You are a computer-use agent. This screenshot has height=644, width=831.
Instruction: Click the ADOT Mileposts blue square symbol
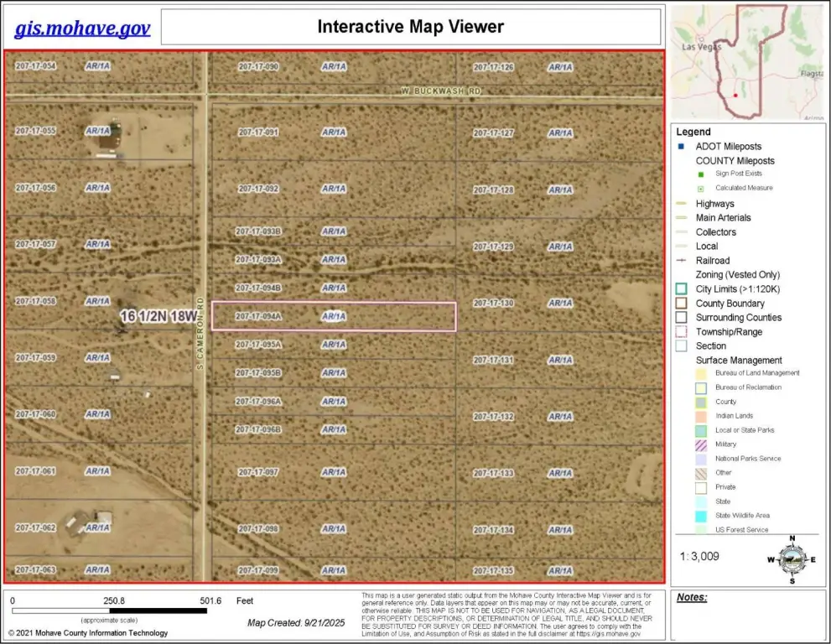(x=682, y=147)
